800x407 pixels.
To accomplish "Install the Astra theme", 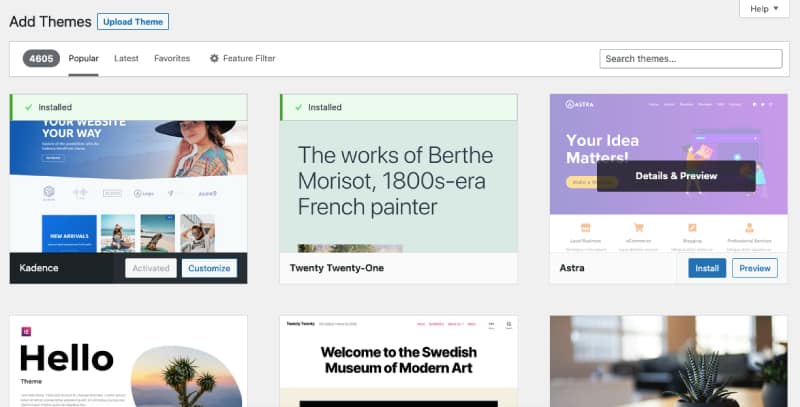I will [707, 268].
